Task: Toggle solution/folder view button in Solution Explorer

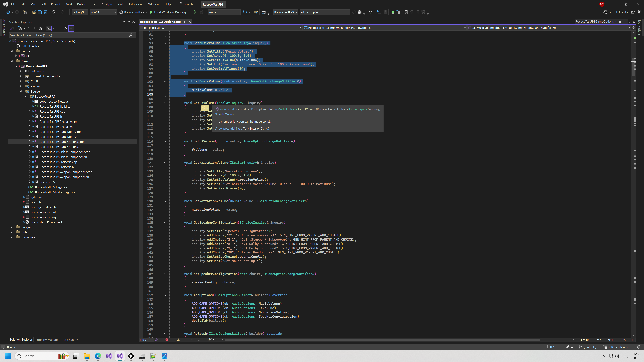Action: point(12,28)
